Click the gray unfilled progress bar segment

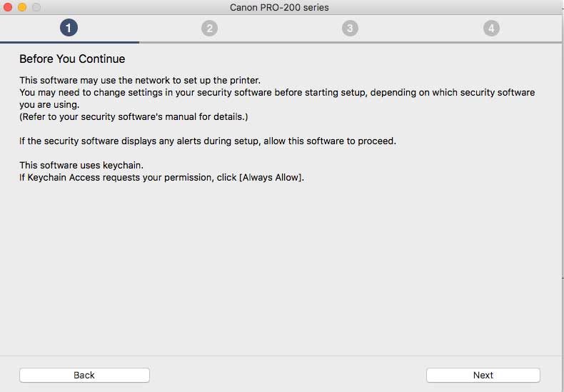tap(351, 42)
